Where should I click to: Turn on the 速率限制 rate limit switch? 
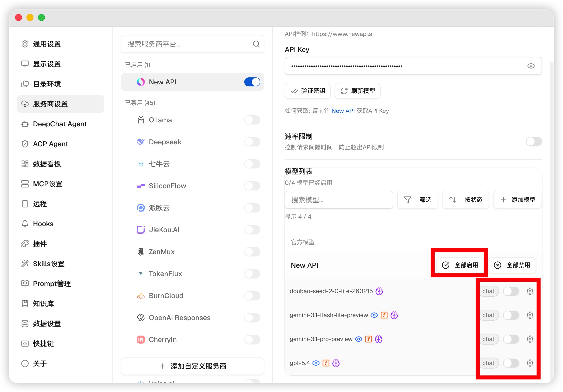[534, 141]
